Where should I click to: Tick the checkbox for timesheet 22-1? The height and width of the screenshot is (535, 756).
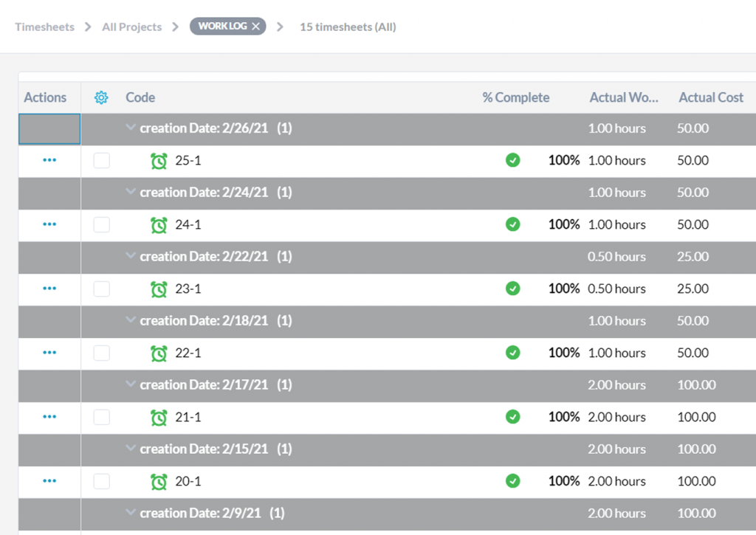coord(102,353)
